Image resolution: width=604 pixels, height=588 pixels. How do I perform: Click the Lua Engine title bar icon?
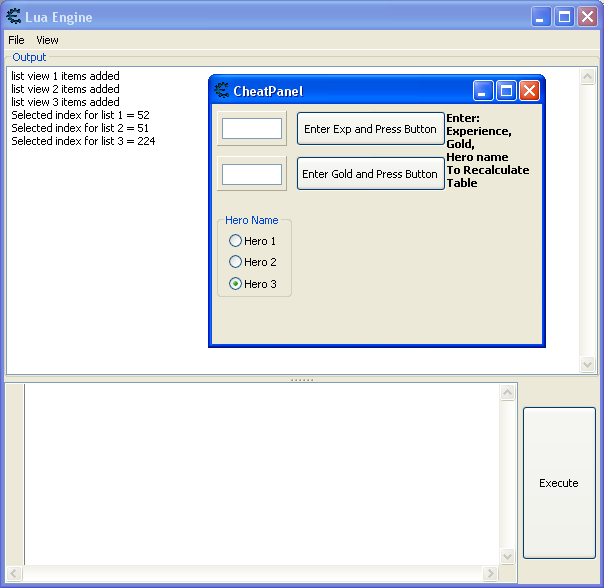(14, 17)
